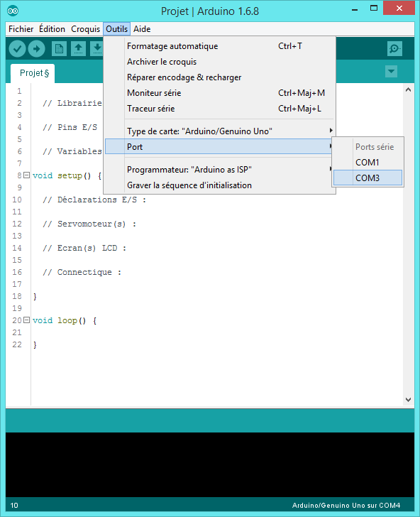Screen dimensions: 420x517
Task: Click the Verify checkmark button
Action: (x=17, y=49)
